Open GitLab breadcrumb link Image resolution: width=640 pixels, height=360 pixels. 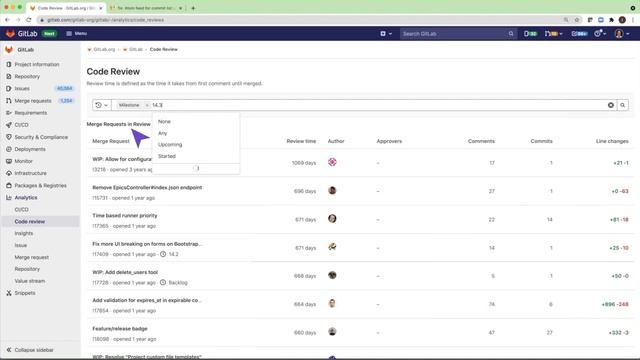[136, 49]
